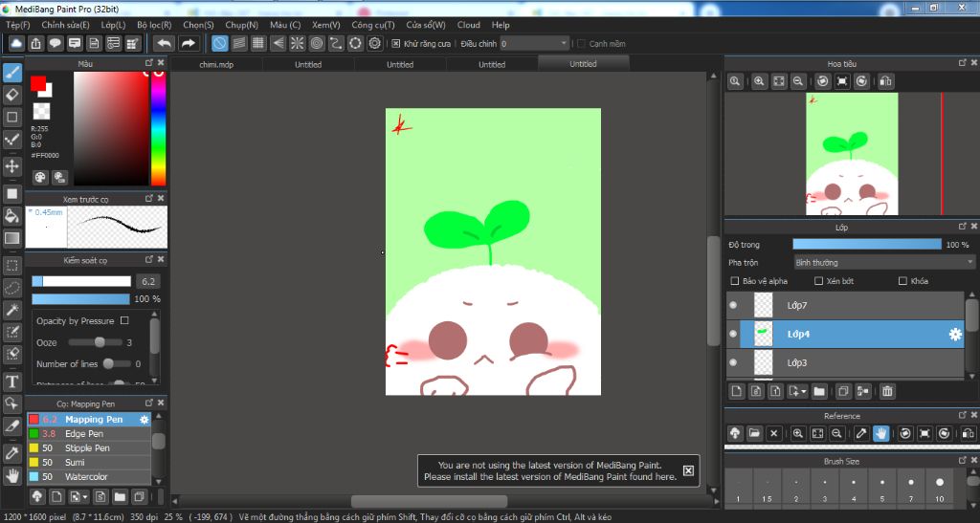This screenshot has width=980, height=523.
Task: Open the Pha trộn blend mode dropdown
Action: pos(883,263)
